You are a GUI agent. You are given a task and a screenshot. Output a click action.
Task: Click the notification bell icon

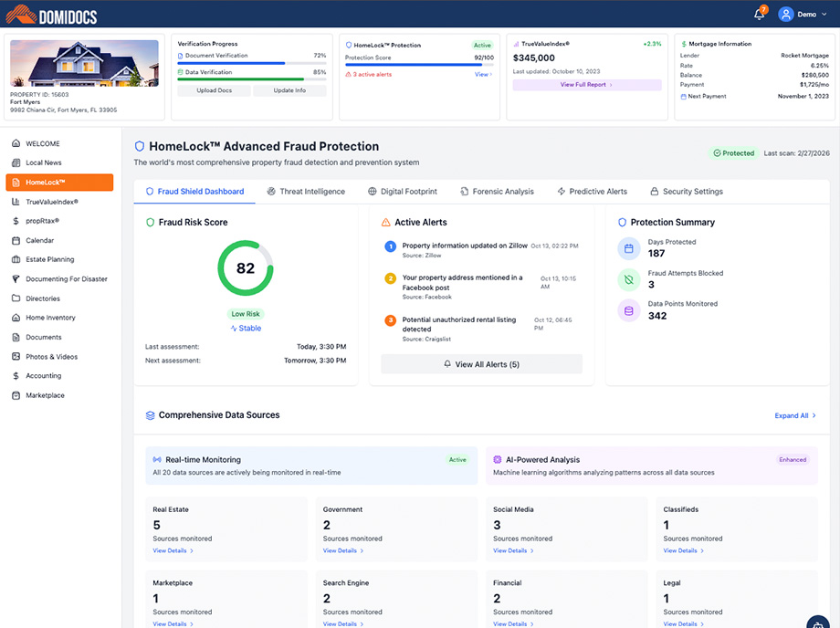(757, 13)
